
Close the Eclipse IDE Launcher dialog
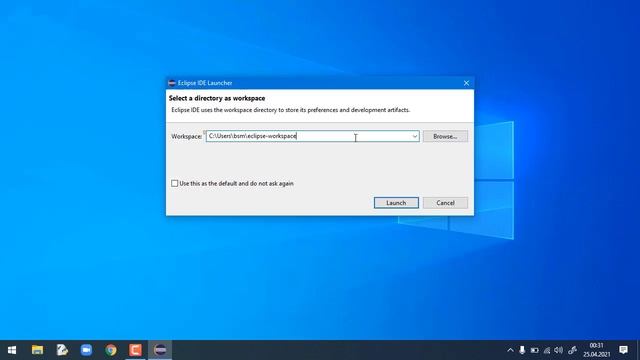point(466,83)
